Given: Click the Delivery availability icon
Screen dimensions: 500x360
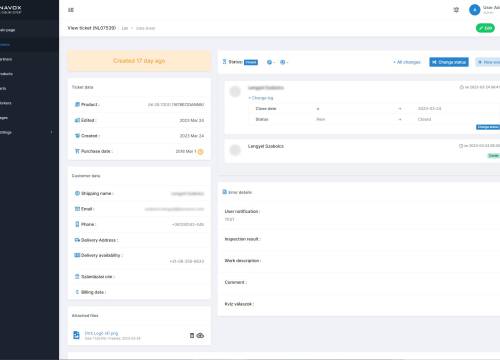Looking at the screenshot, I should click(77, 255).
